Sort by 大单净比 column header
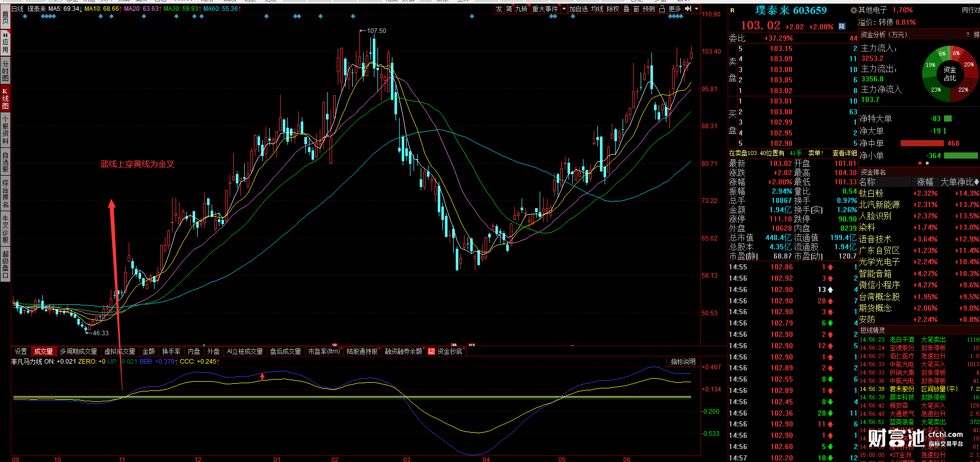This screenshot has height=462, width=980. (959, 182)
